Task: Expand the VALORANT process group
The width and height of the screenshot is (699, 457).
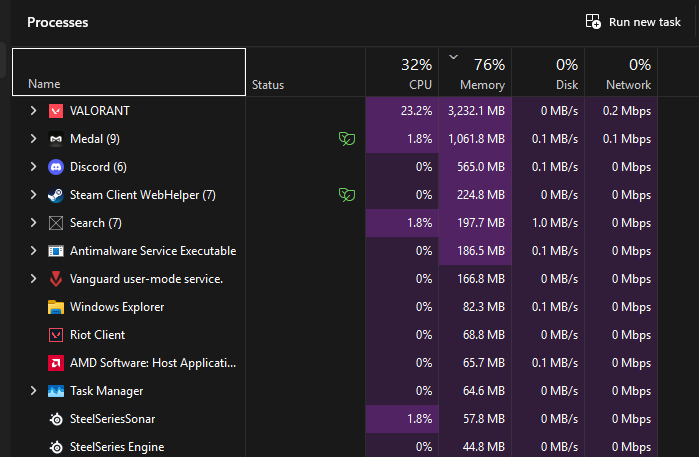Action: tap(33, 111)
